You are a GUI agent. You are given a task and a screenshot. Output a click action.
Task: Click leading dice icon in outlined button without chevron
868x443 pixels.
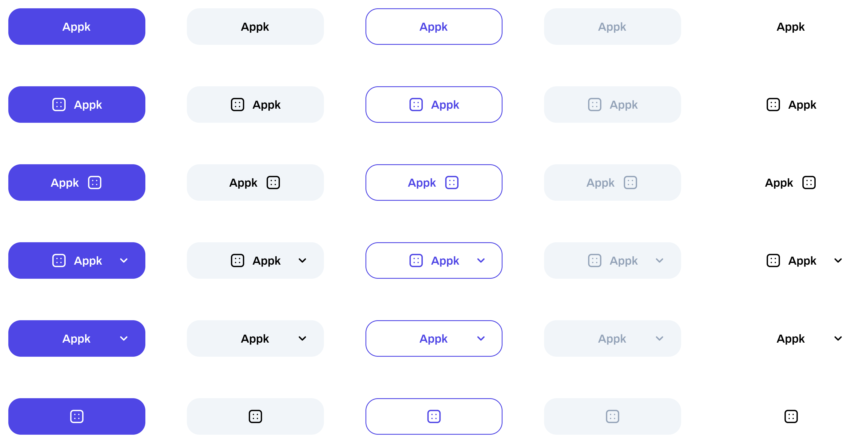click(x=416, y=105)
